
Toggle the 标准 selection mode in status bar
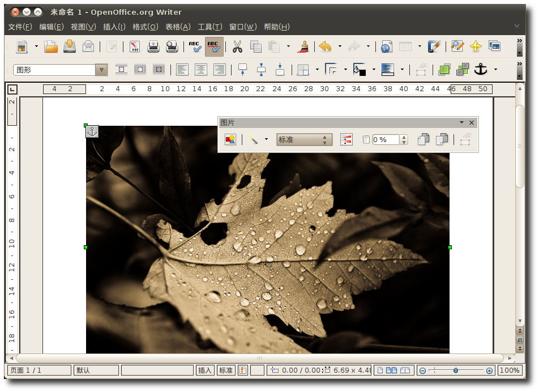pyautogui.click(x=226, y=370)
